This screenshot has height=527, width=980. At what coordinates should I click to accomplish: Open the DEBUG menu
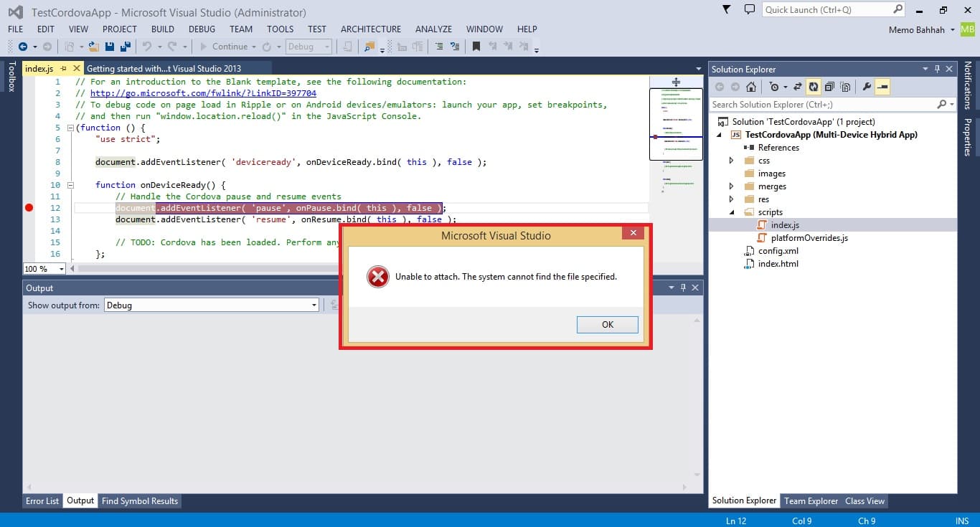coord(202,29)
